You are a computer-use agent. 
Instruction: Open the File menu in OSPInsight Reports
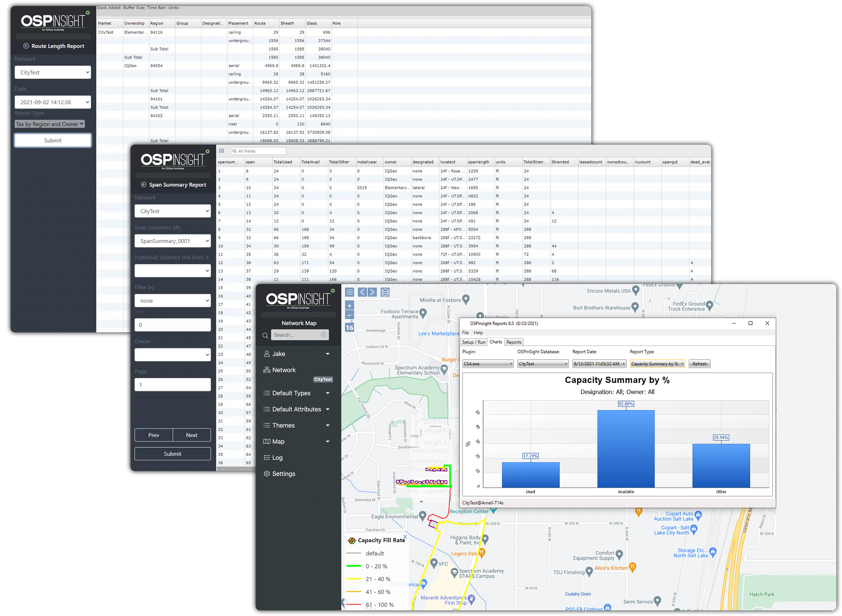coord(465,333)
